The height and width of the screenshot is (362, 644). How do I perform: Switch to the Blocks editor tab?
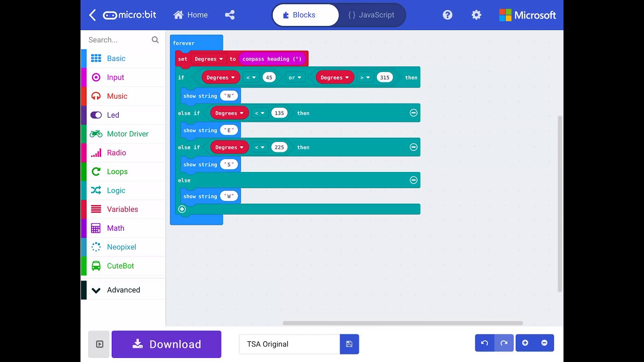pos(305,15)
